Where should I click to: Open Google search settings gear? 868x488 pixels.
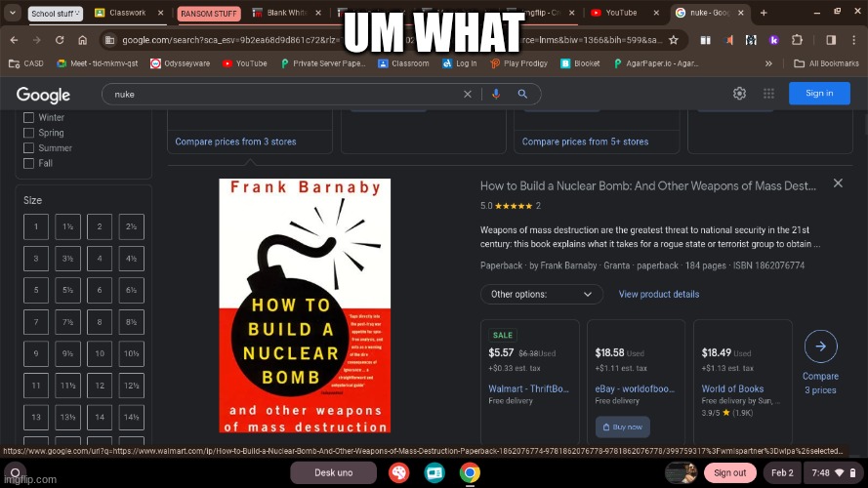point(739,94)
